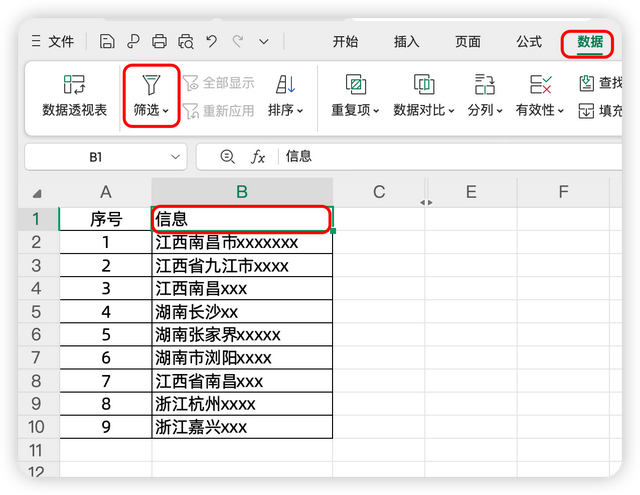Expand the 重复项 dropdown arrow
Screen dimensions: 640x495
tap(376, 111)
